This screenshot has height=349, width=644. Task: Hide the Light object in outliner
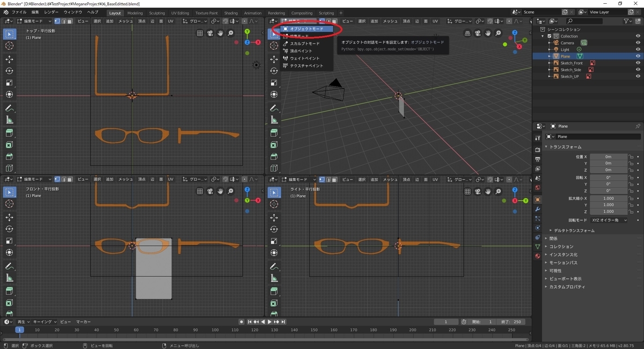638,49
